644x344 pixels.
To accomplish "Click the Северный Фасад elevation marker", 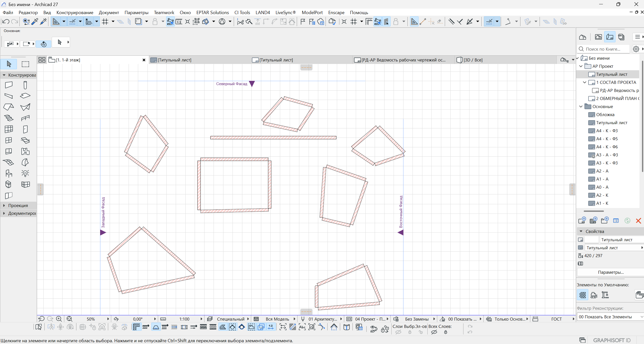I will (252, 84).
